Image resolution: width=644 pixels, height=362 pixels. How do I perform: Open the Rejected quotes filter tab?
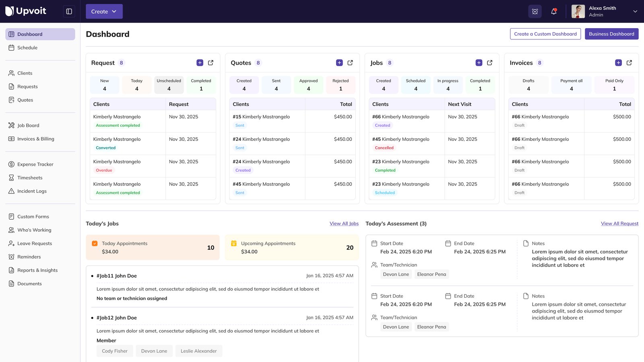[341, 84]
